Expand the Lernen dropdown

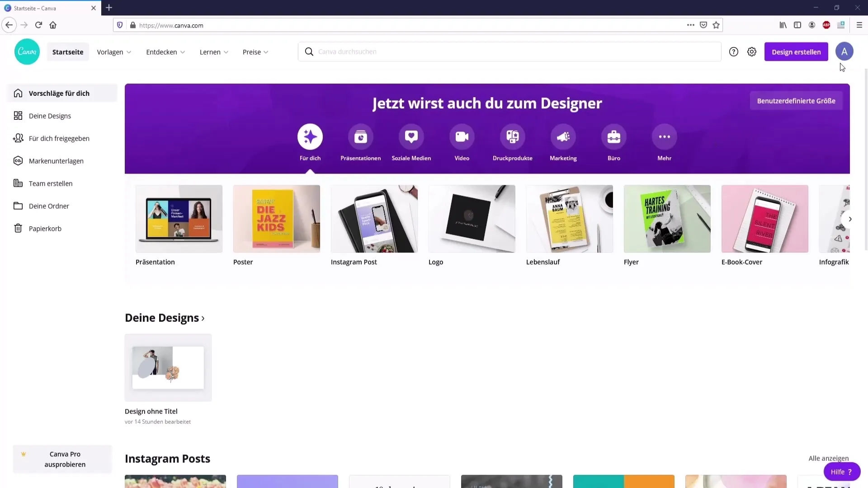tap(214, 52)
